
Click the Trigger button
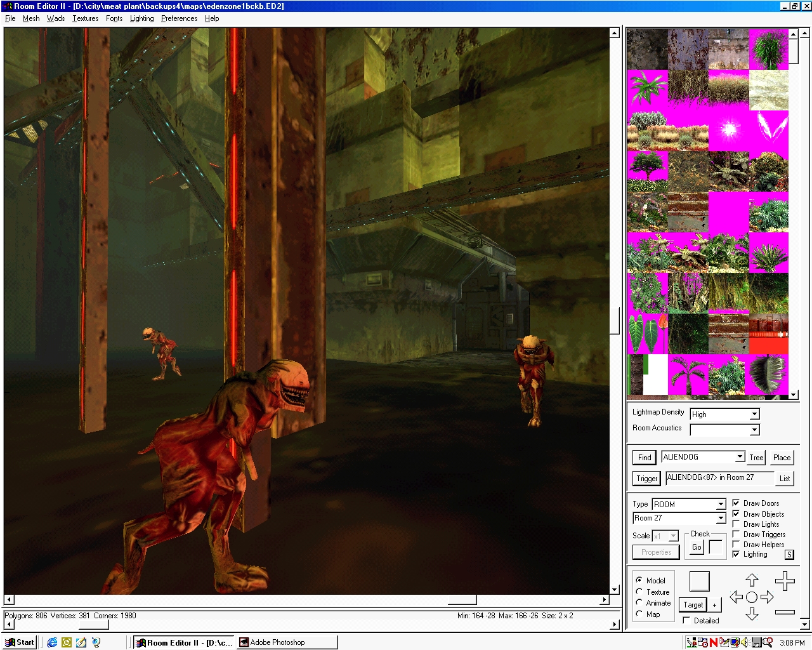[646, 479]
